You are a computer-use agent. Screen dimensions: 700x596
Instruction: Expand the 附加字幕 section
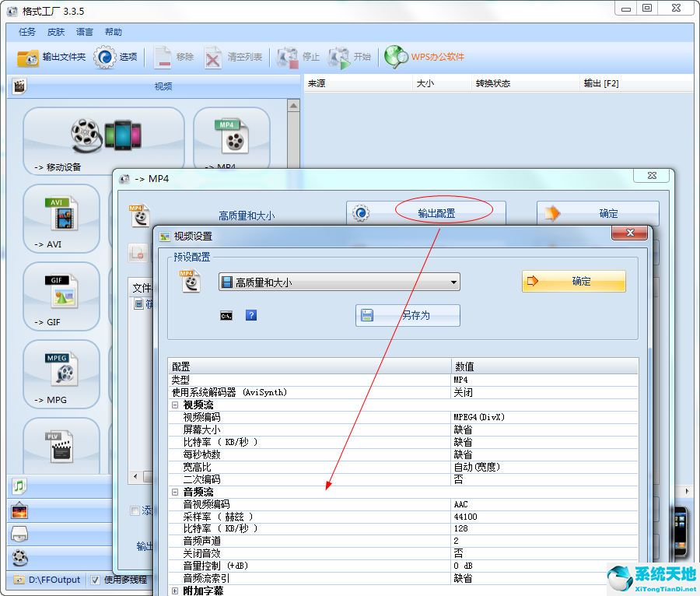pyautogui.click(x=175, y=591)
